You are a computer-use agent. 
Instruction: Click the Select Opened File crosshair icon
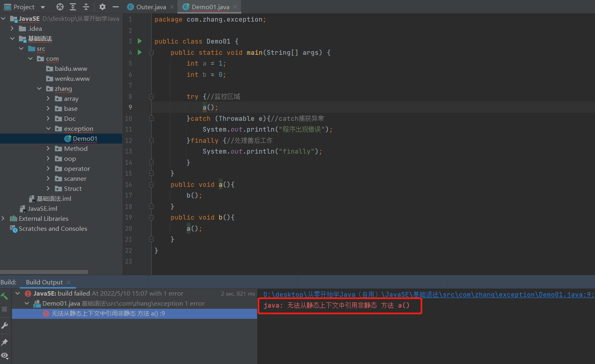coord(60,7)
